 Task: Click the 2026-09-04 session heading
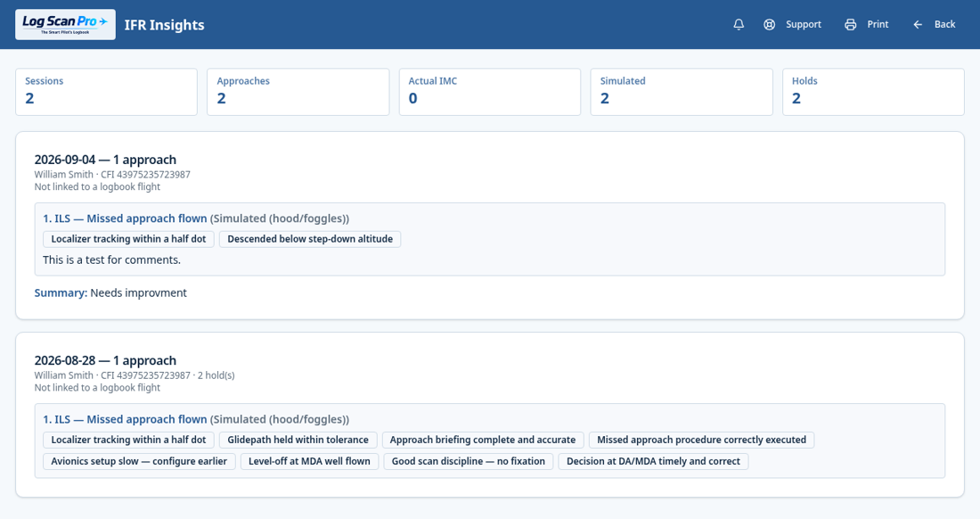point(105,160)
